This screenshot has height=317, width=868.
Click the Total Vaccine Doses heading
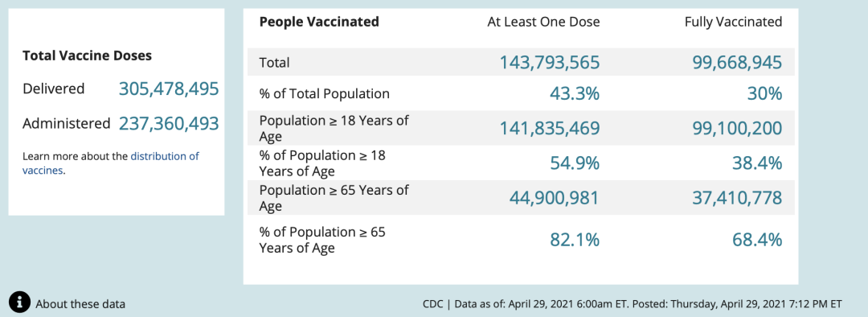(88, 56)
